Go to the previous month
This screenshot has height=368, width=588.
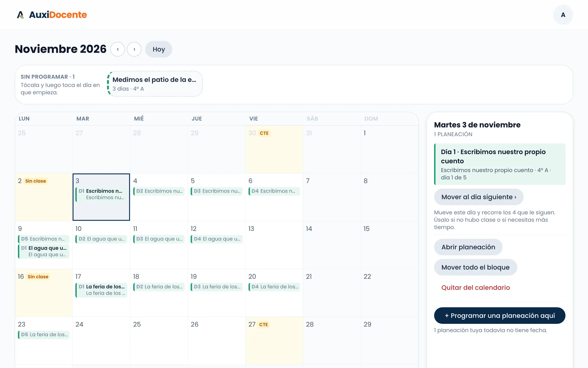118,49
